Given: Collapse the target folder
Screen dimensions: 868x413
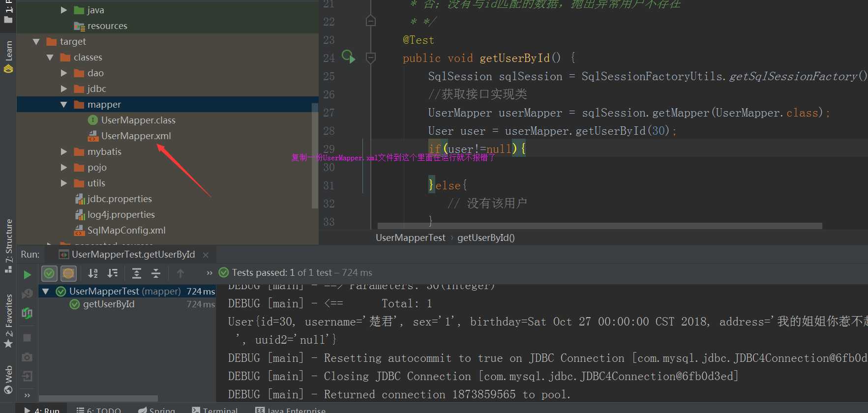Looking at the screenshot, I should pyautogui.click(x=36, y=42).
